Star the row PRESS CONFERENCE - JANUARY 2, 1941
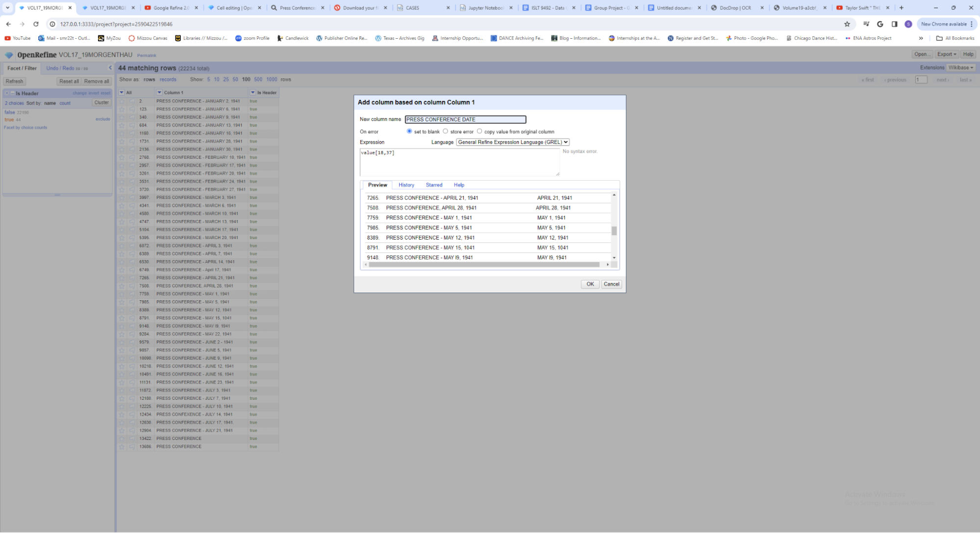This screenshot has height=533, width=980. click(x=122, y=101)
